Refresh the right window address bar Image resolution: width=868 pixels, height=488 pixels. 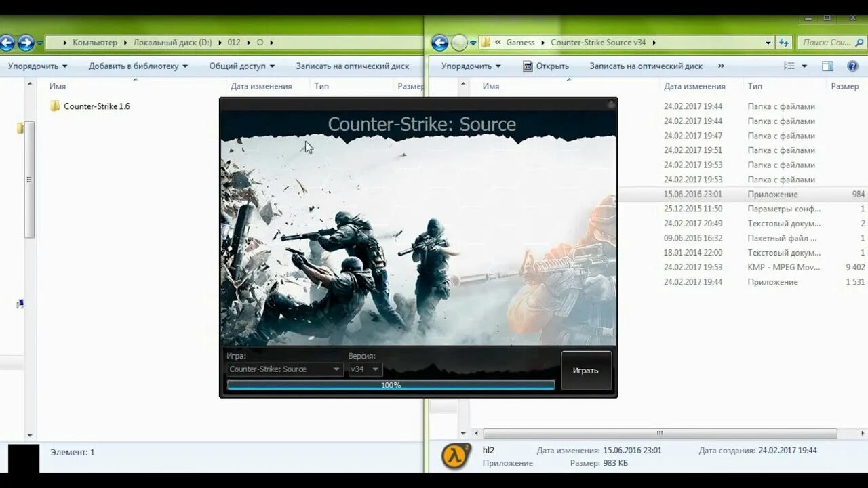tap(783, 43)
